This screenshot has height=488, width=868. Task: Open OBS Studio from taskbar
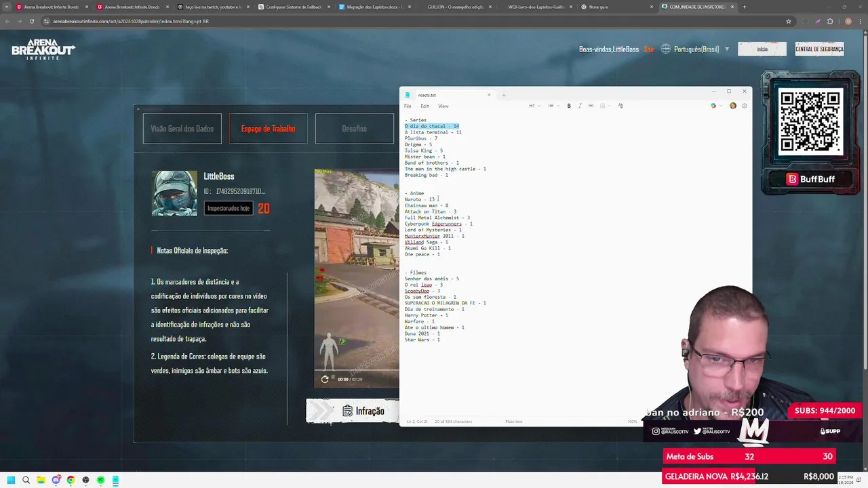(85, 480)
